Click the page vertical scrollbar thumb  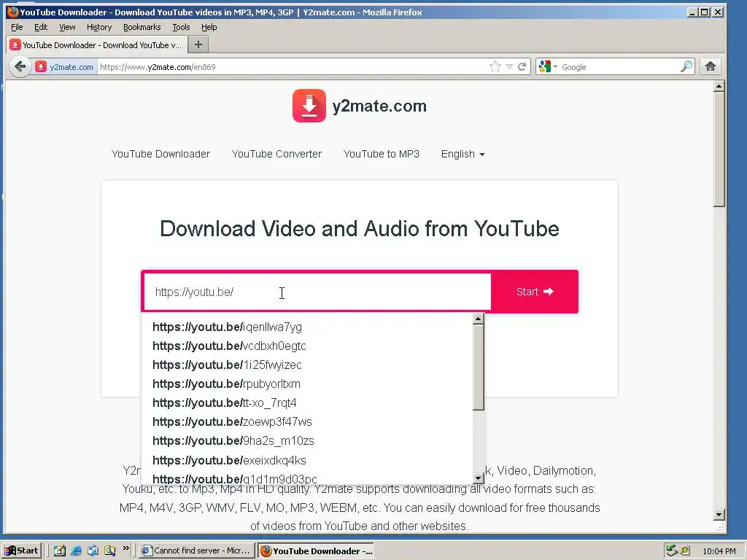(719, 149)
